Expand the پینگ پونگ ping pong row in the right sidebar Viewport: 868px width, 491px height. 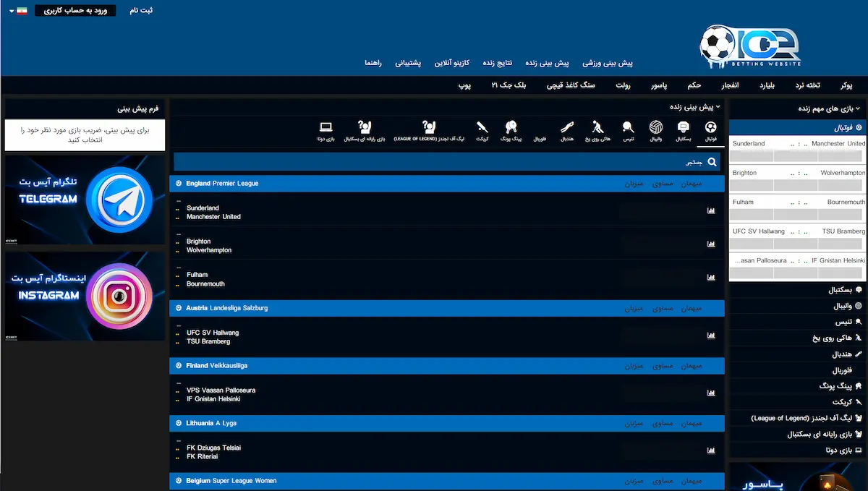(x=797, y=386)
